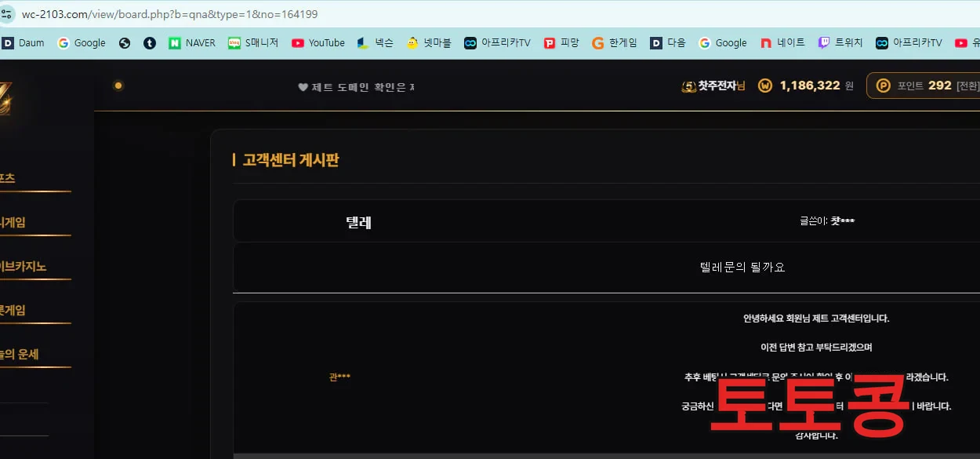Select the wc-2103.com URL in address bar

(169, 14)
